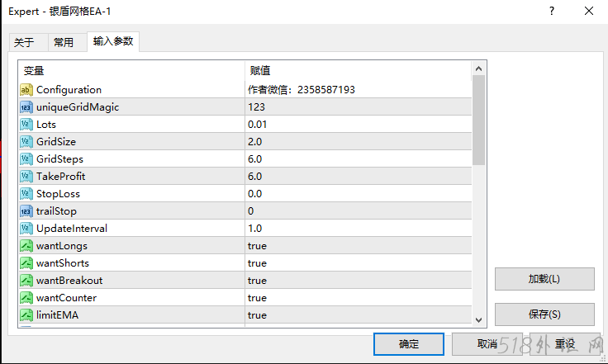Screen dimensions: 608x364
Task: Click the boolean icon beside wantLongs
Action: pyautogui.click(x=26, y=246)
